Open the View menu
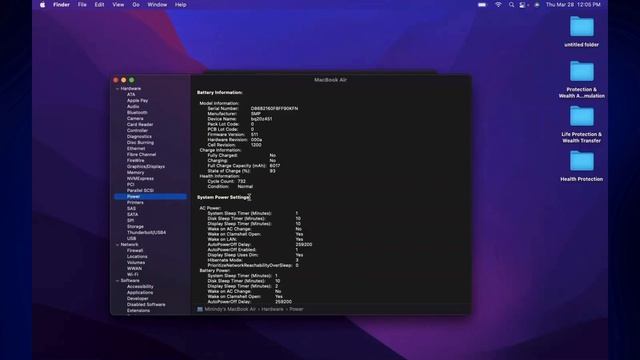Viewport: 640px width, 360px height. [118, 5]
